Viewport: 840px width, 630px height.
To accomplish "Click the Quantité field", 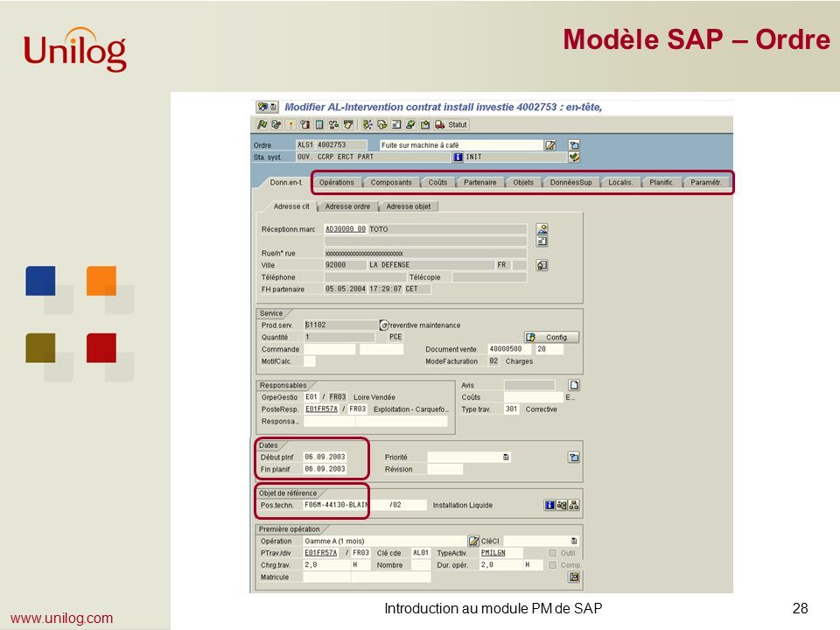I will click(339, 337).
